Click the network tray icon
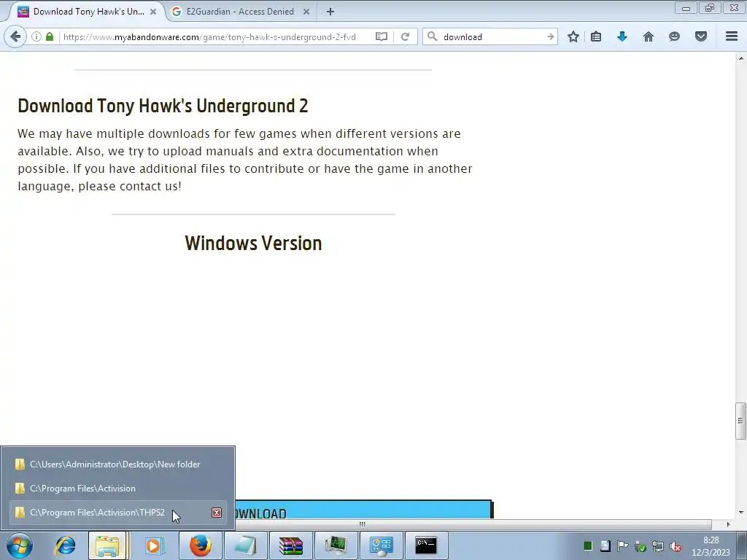This screenshot has height=560, width=747. pyautogui.click(x=657, y=547)
